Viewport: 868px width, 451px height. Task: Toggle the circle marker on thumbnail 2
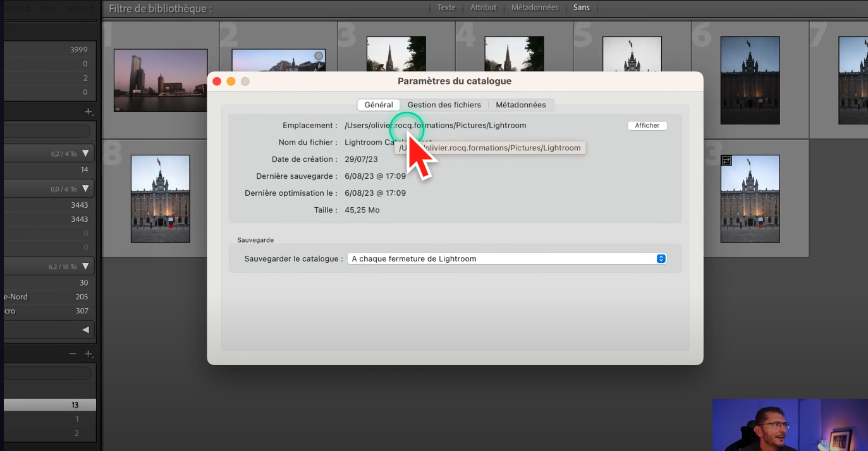pyautogui.click(x=319, y=56)
